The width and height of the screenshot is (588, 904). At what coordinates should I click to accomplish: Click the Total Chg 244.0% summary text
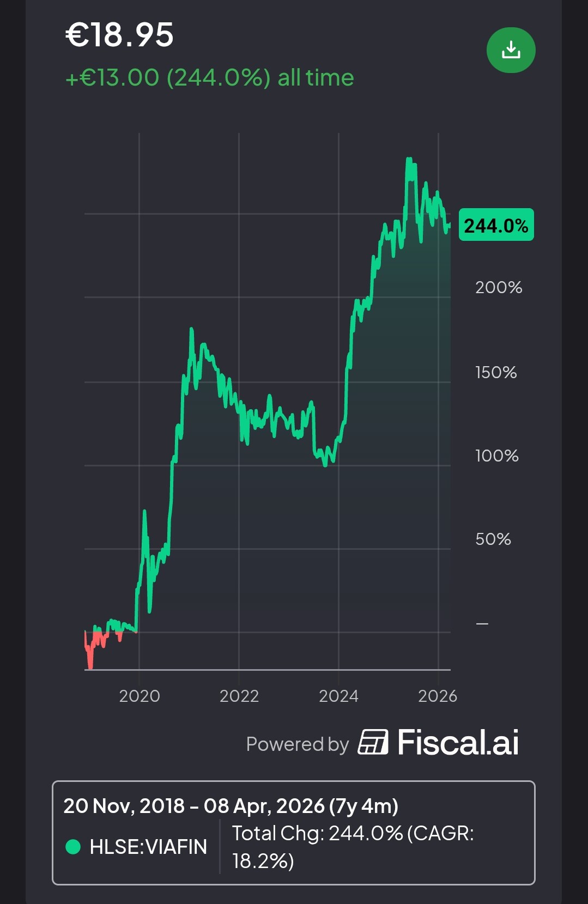(x=353, y=846)
